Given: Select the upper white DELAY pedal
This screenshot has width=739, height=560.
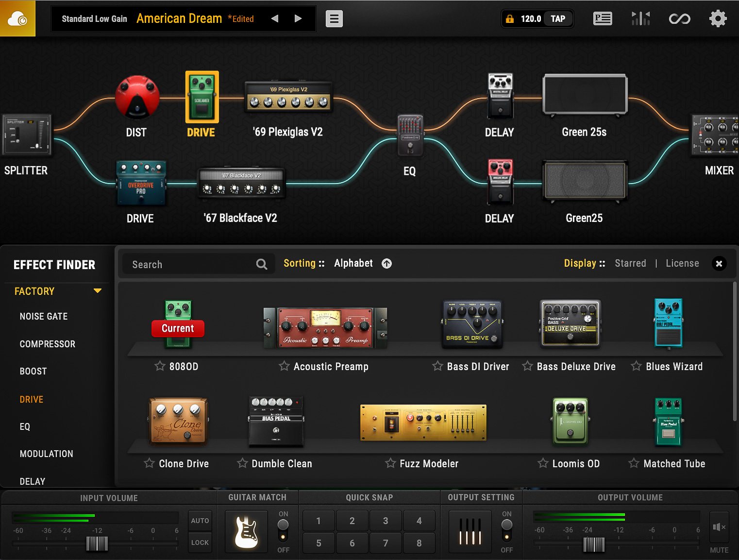Looking at the screenshot, I should (x=500, y=96).
